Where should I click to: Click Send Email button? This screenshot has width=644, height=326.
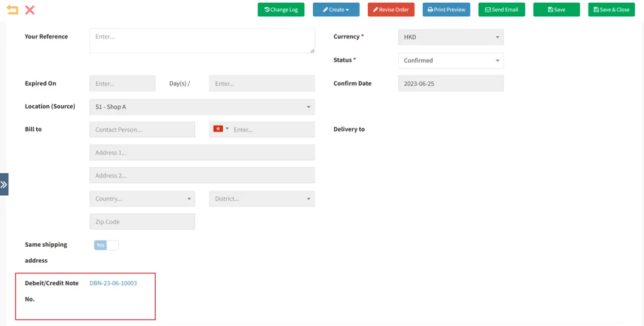click(x=501, y=10)
